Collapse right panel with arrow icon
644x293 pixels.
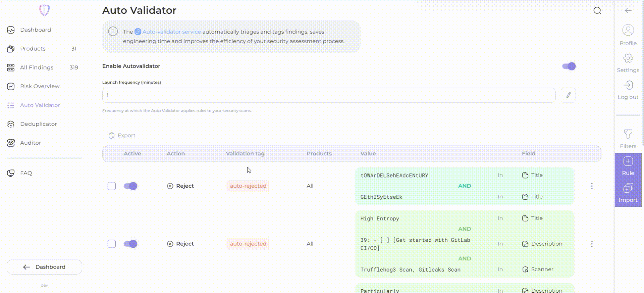(x=628, y=11)
